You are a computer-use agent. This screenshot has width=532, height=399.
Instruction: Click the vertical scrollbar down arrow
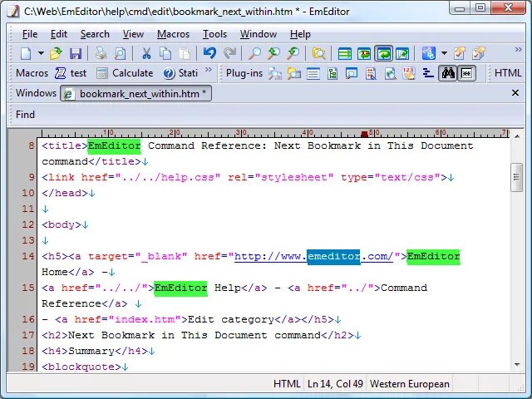[517, 365]
